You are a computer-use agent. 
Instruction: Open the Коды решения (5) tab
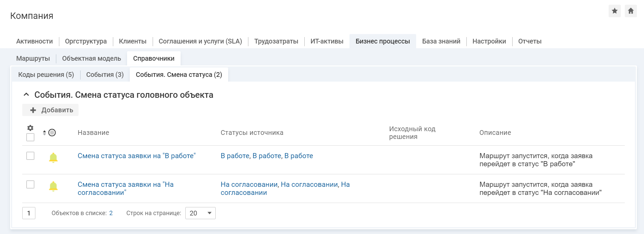pos(46,75)
